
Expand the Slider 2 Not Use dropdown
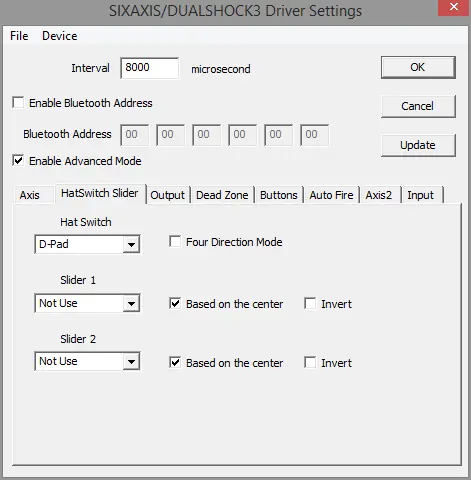click(131, 362)
